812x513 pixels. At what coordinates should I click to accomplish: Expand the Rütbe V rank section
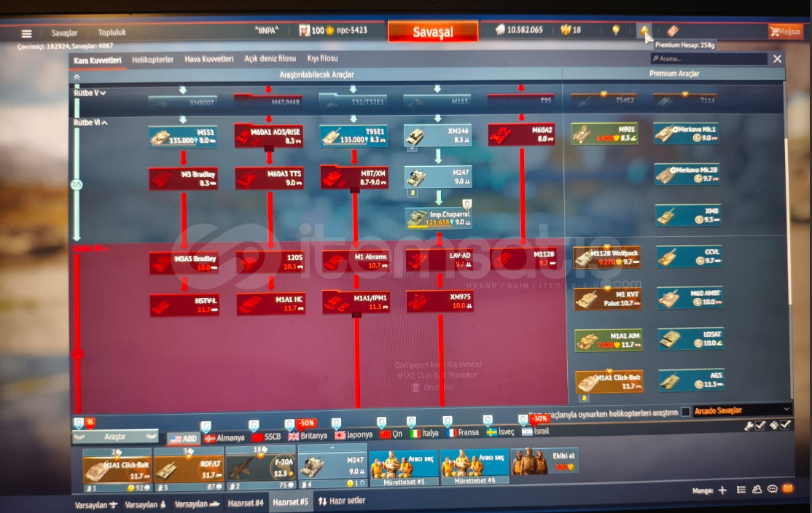click(x=90, y=93)
